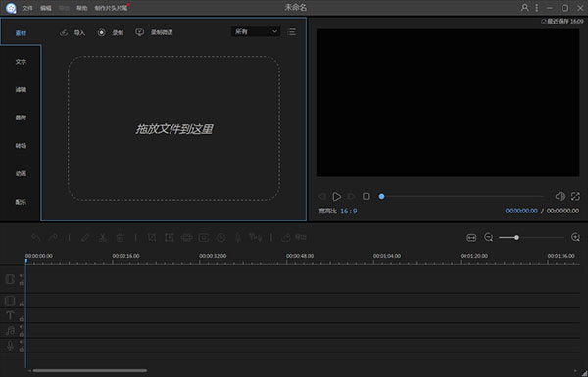The height and width of the screenshot is (377, 588).
Task: Click the trash Delete icon in timeline toolbar
Action: (x=120, y=238)
